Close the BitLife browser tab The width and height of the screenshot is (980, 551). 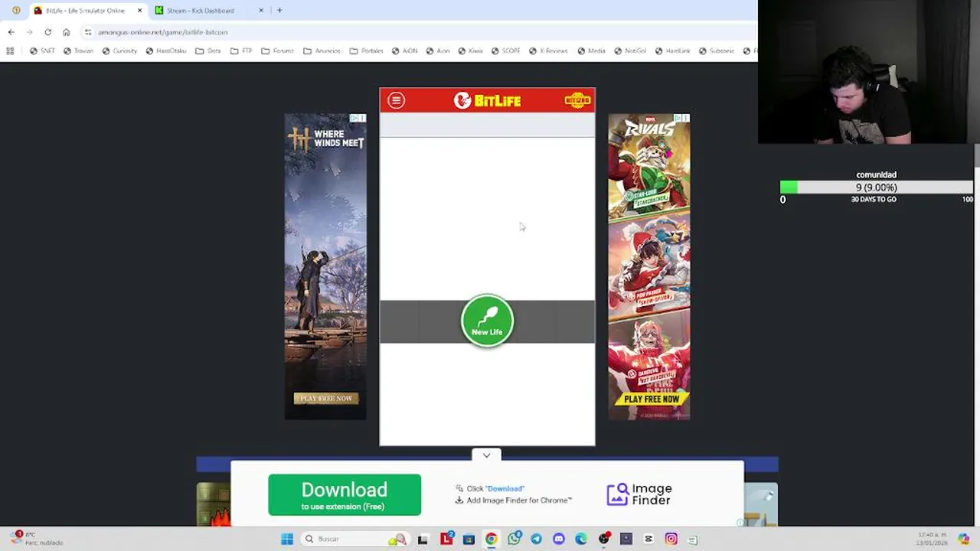coord(139,11)
